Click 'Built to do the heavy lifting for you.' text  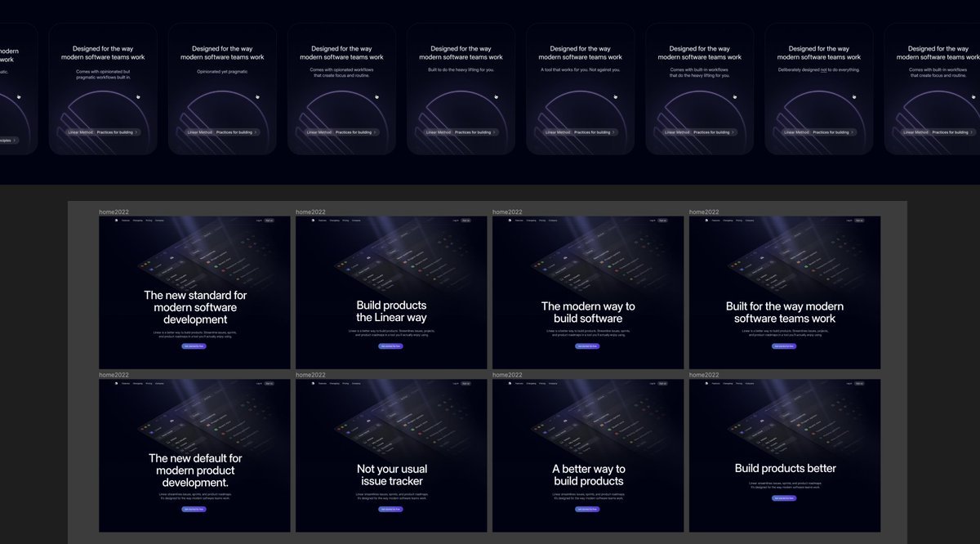(x=461, y=69)
